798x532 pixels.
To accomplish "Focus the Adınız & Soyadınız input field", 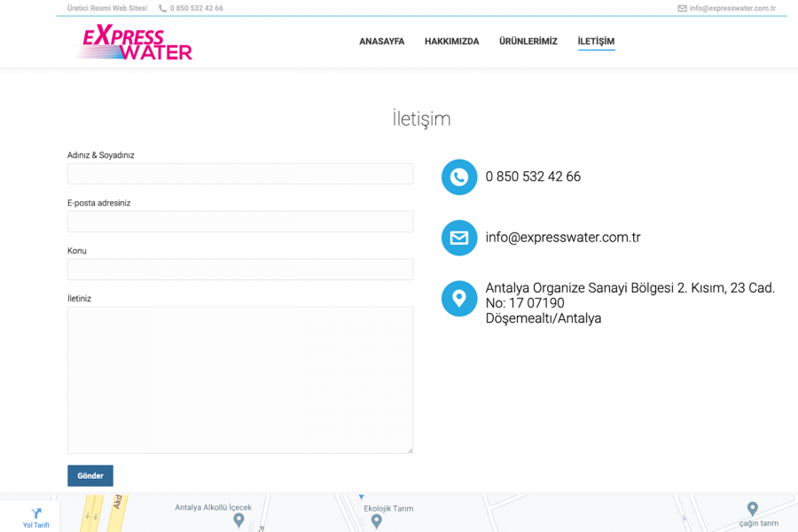I will pos(240,174).
